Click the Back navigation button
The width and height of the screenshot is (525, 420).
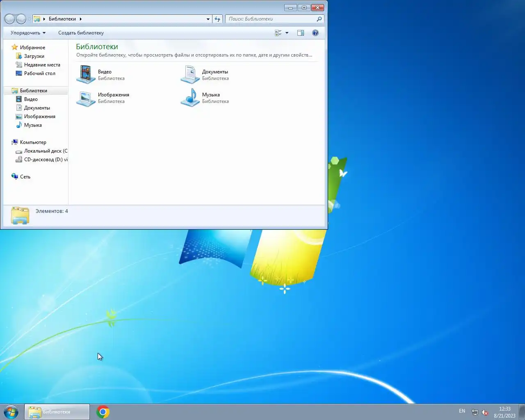[x=9, y=19]
